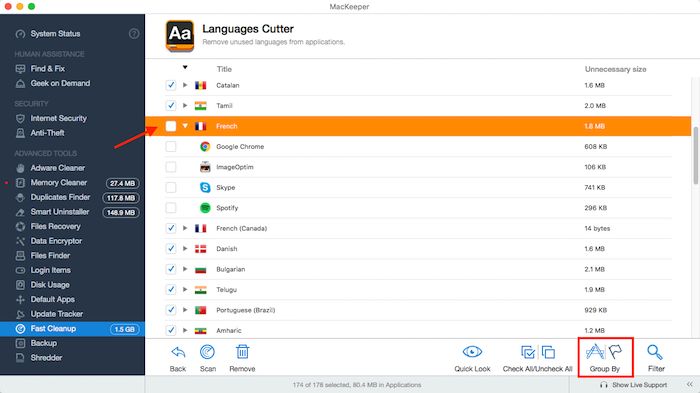Click the Check All checkbox icon
The width and height of the screenshot is (700, 393).
(x=528, y=352)
